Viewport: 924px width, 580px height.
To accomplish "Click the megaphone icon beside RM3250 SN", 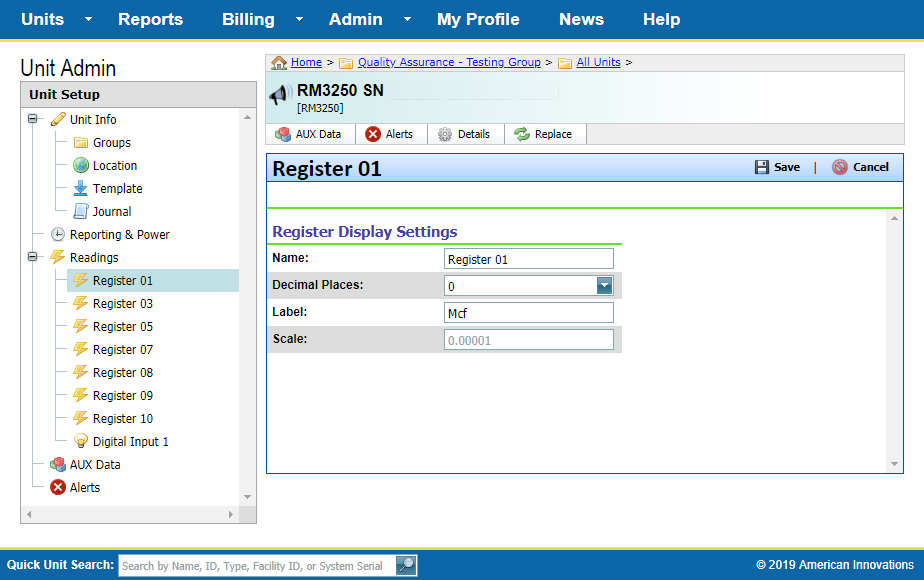I will (x=280, y=95).
